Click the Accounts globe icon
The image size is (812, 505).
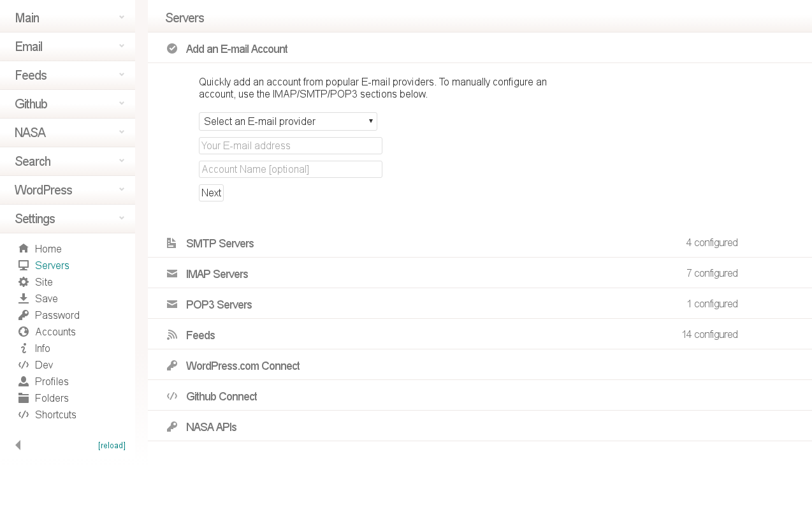pos(24,332)
